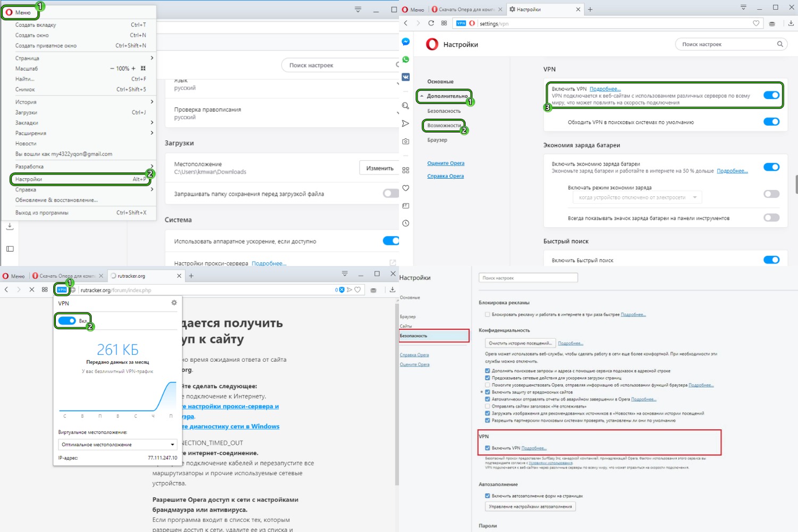The height and width of the screenshot is (532, 798).
Task: Toggle Включить Быстрый поиск switch
Action: pyautogui.click(x=771, y=260)
